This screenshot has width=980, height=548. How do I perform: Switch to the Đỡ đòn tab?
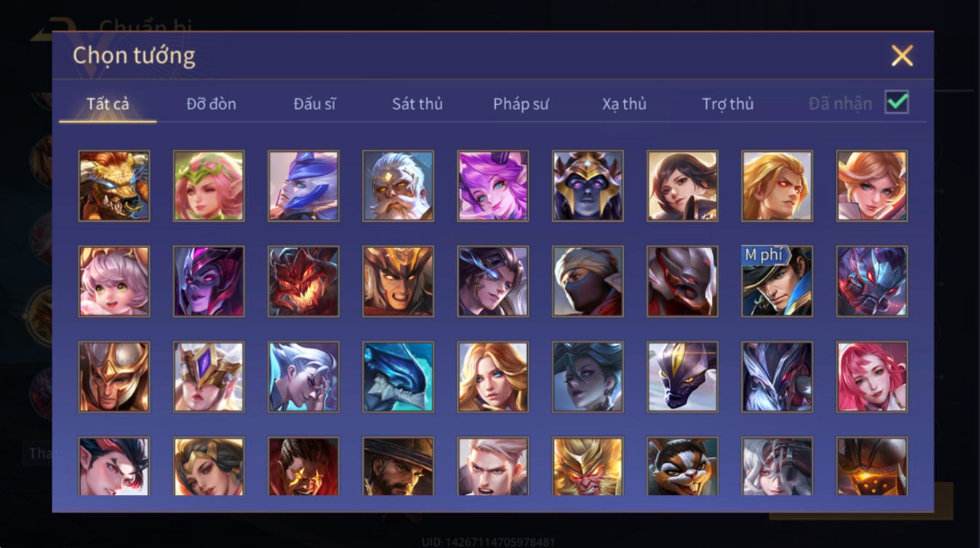[211, 104]
